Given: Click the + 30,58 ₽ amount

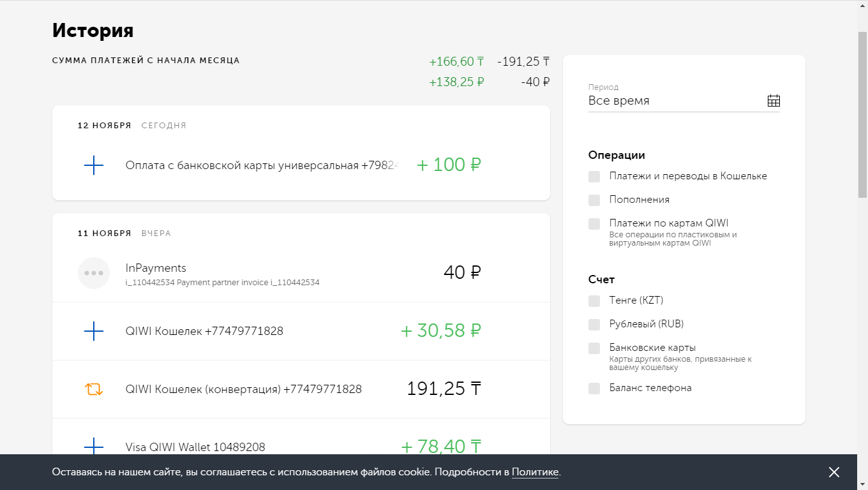Looking at the screenshot, I should [x=441, y=330].
